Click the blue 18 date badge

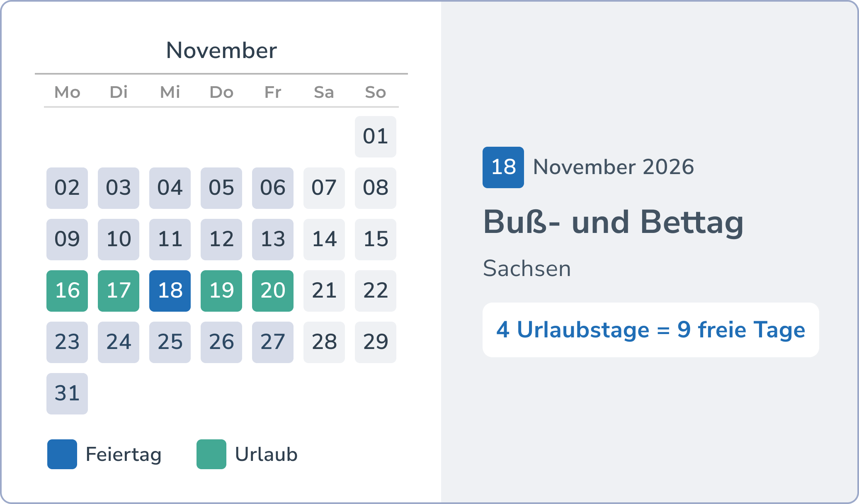502,167
